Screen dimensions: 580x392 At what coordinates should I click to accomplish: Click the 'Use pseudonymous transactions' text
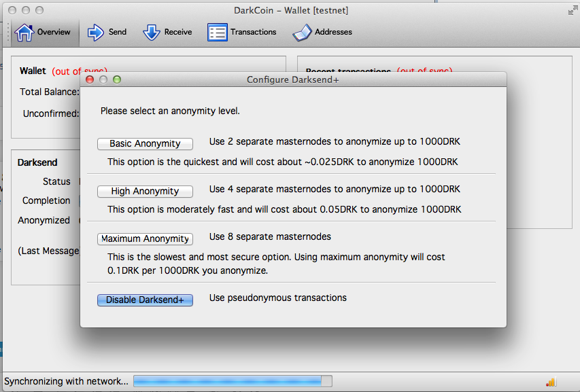(x=278, y=298)
